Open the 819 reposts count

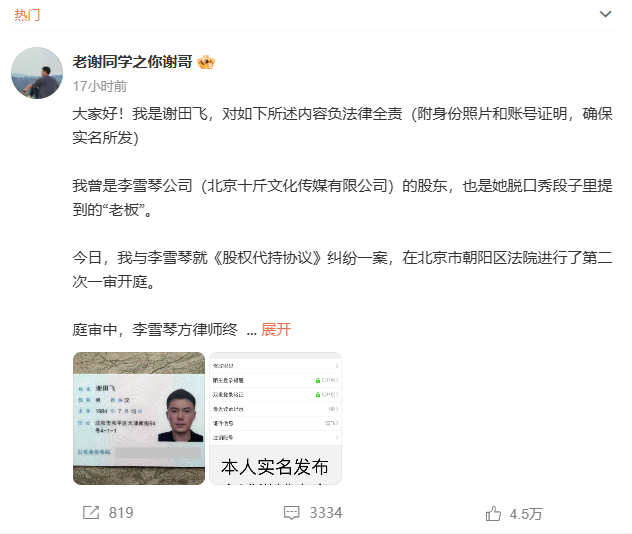coord(121,513)
